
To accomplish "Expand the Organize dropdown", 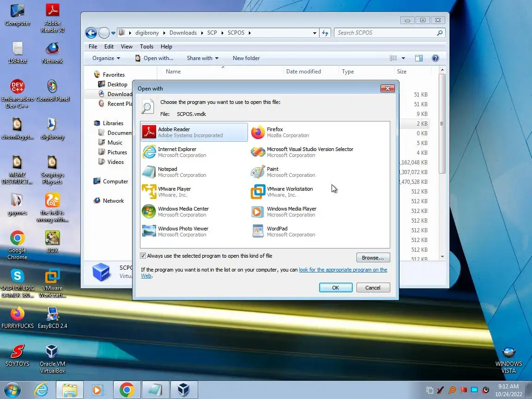I will tap(106, 58).
